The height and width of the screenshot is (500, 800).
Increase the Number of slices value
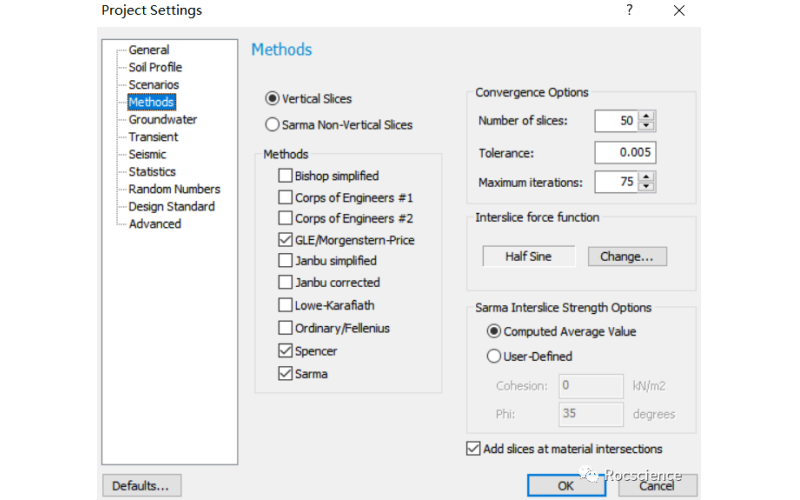click(647, 116)
